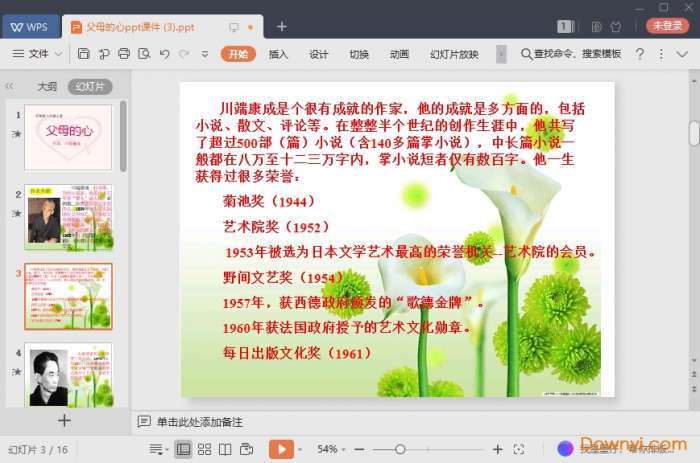Click the scroll down arrow on right scrollbar
Image resolution: width=700 pixels, height=463 pixels.
694,361
